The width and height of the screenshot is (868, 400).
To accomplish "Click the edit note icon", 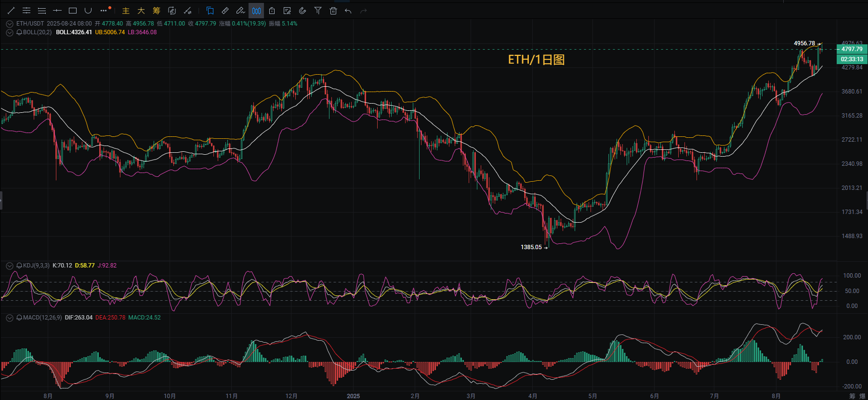I will [x=287, y=11].
